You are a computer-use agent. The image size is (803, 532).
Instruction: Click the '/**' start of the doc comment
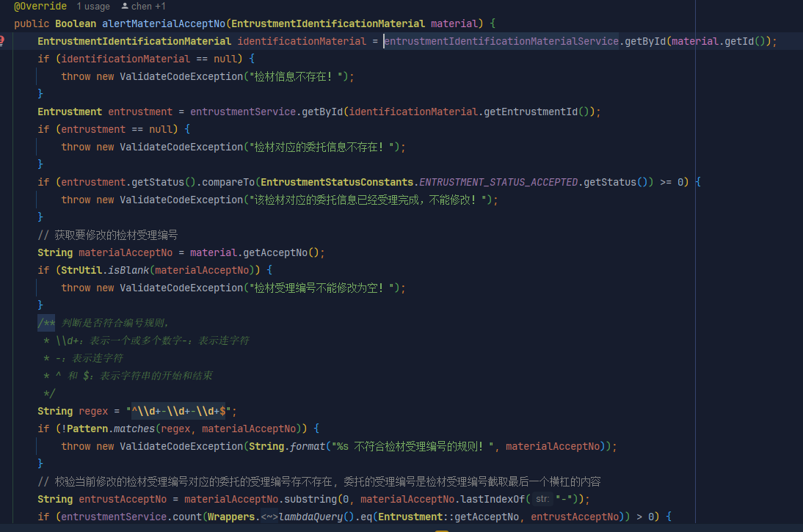47,323
